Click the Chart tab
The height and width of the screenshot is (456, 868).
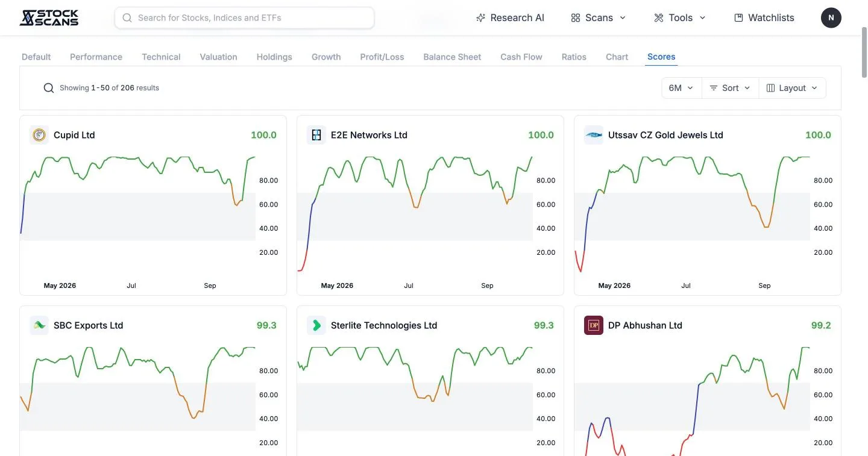click(617, 57)
